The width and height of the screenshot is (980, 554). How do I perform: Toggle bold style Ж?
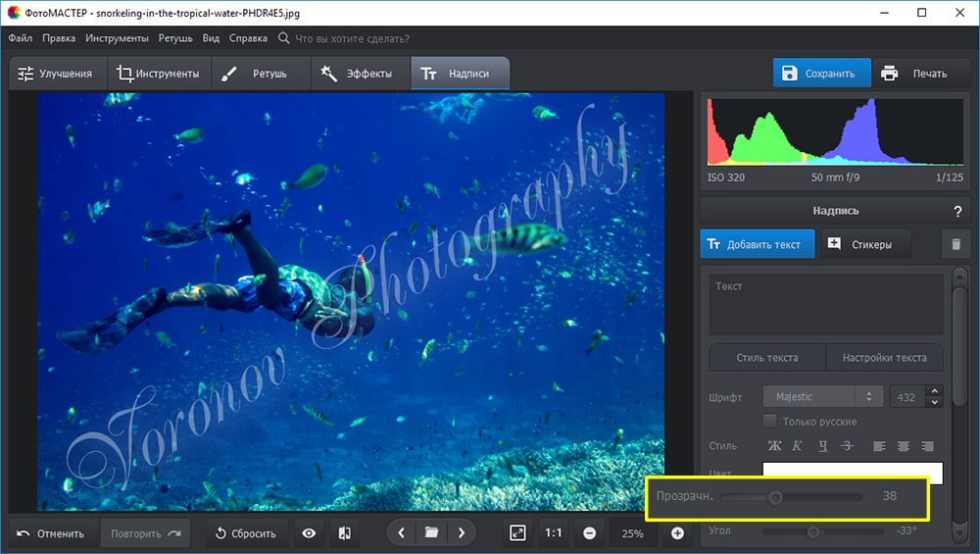pyautogui.click(x=774, y=446)
